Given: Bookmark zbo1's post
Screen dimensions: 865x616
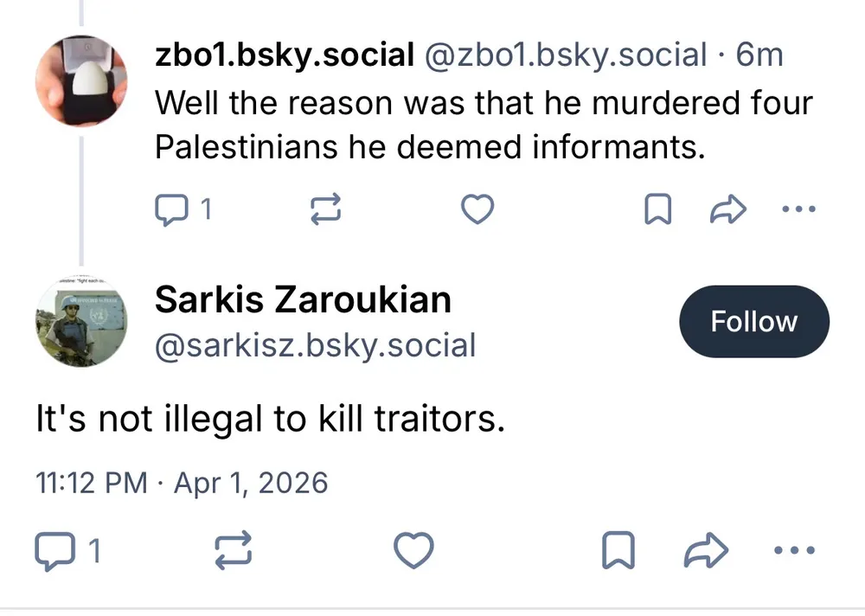Looking at the screenshot, I should coord(658,209).
